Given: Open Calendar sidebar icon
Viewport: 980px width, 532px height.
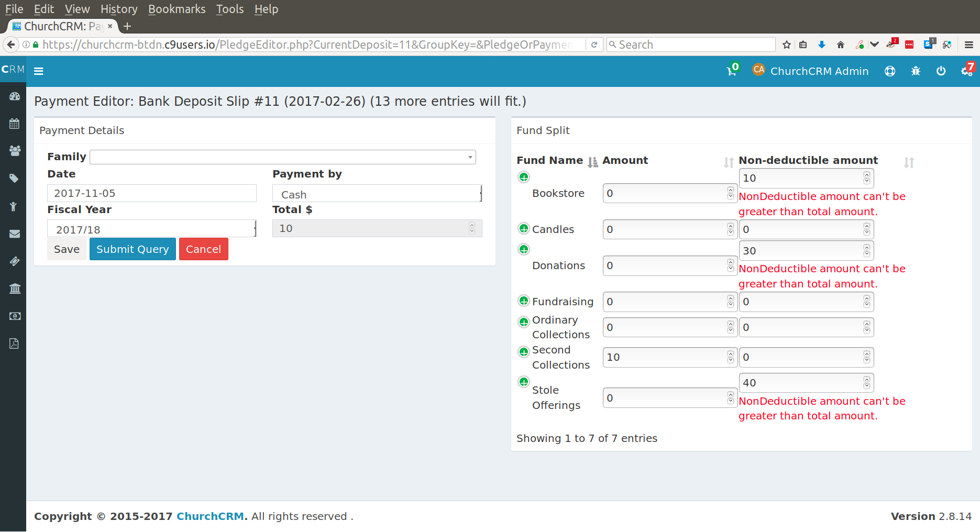Looking at the screenshot, I should [15, 124].
